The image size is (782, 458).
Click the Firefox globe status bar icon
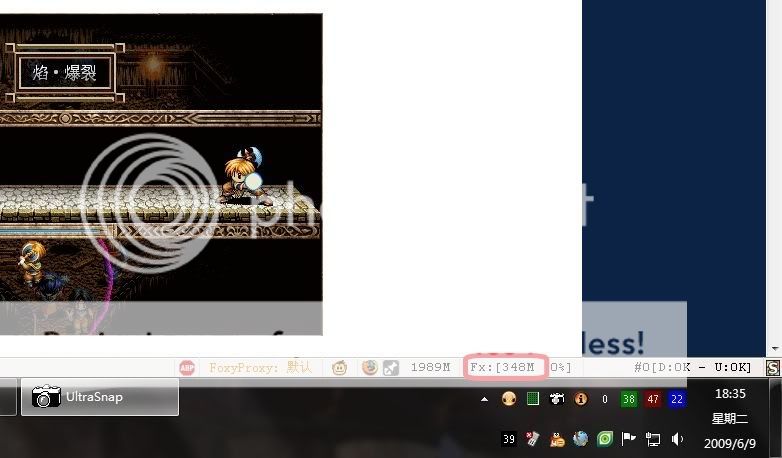click(370, 368)
